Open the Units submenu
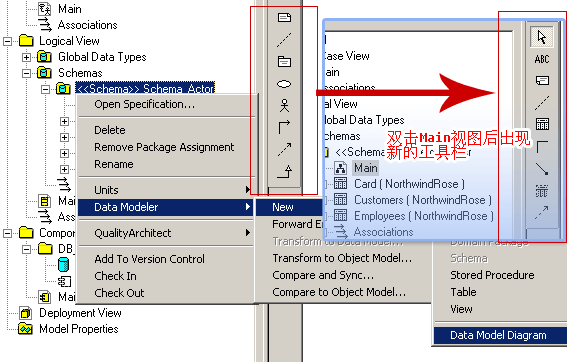The width and height of the screenshot is (567, 362). [167, 190]
